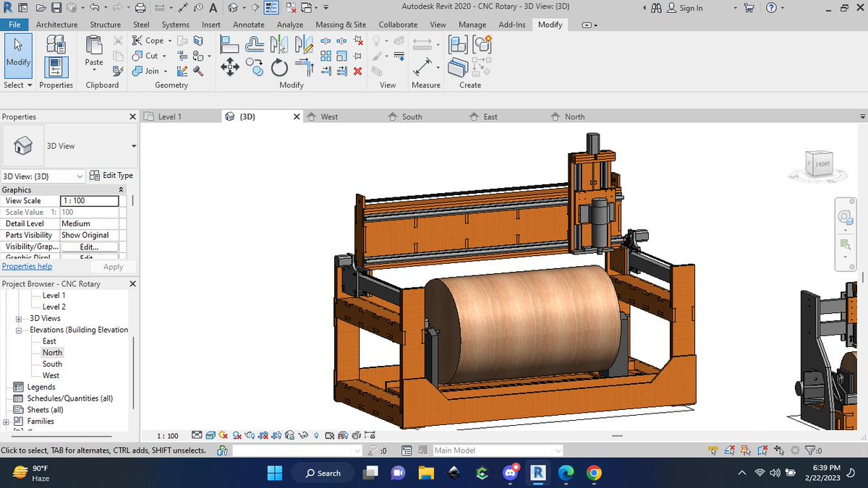The height and width of the screenshot is (488, 868).
Task: Activate the Rotate tool
Action: pos(279,67)
